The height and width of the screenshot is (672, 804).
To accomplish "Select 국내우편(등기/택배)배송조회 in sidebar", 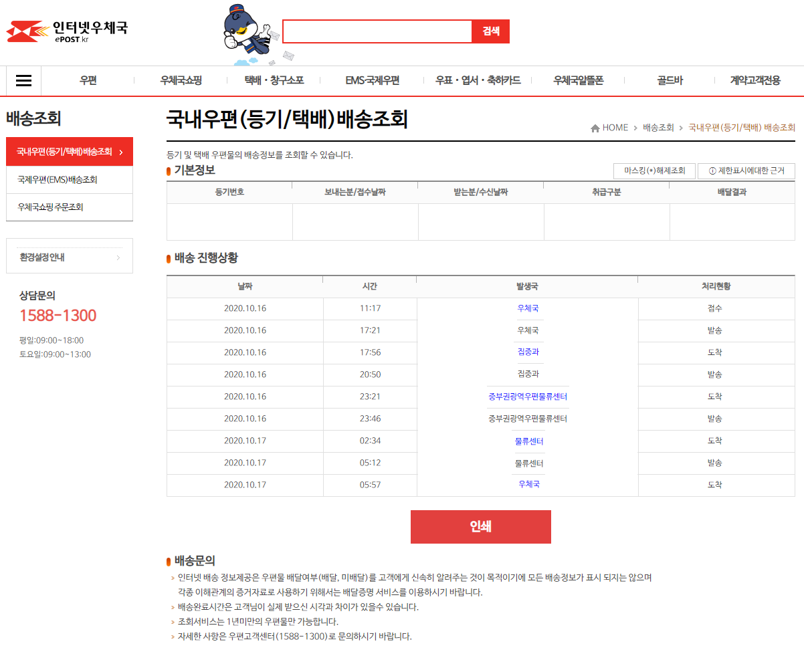I will tap(70, 152).
